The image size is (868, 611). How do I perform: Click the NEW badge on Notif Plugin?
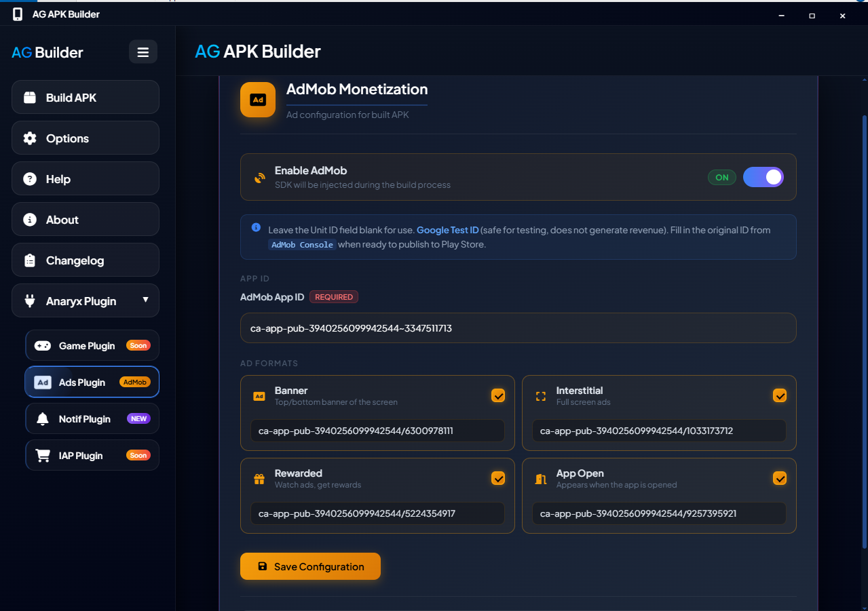(139, 419)
